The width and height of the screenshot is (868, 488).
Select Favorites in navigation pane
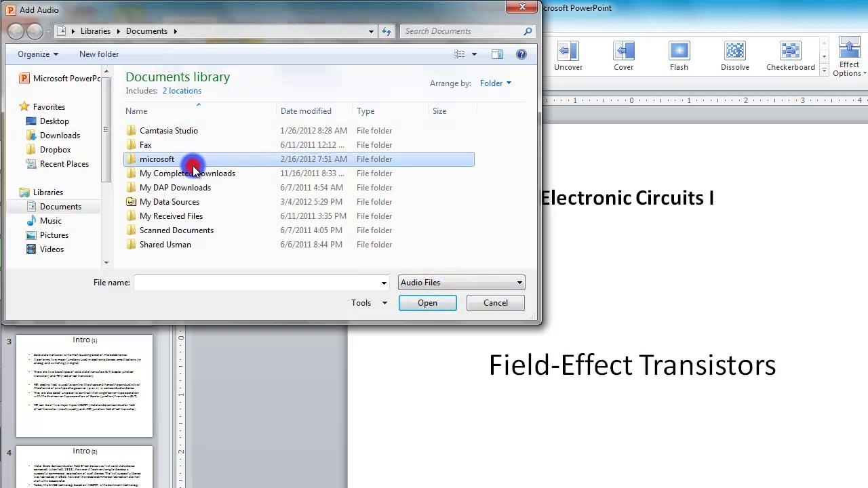pyautogui.click(x=49, y=107)
